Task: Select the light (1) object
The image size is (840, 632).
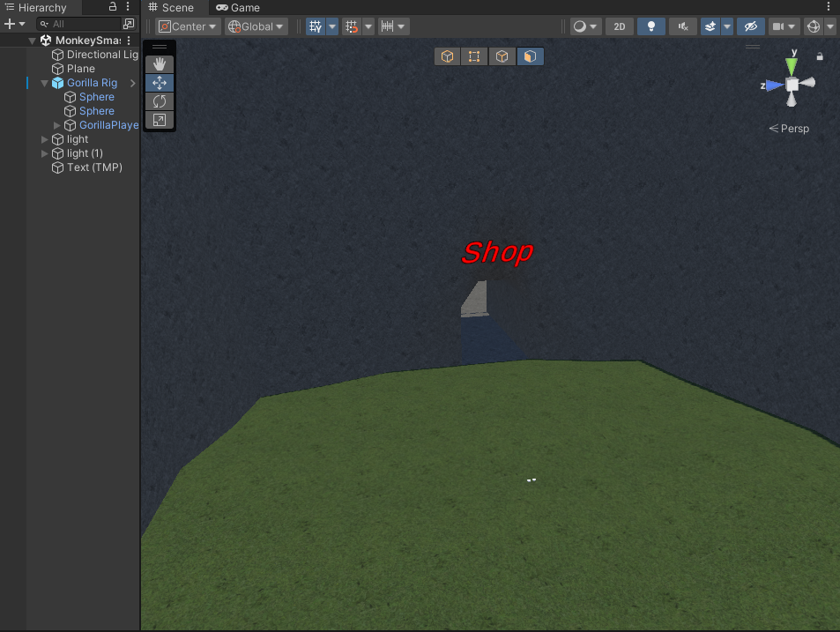Action: pyautogui.click(x=78, y=153)
